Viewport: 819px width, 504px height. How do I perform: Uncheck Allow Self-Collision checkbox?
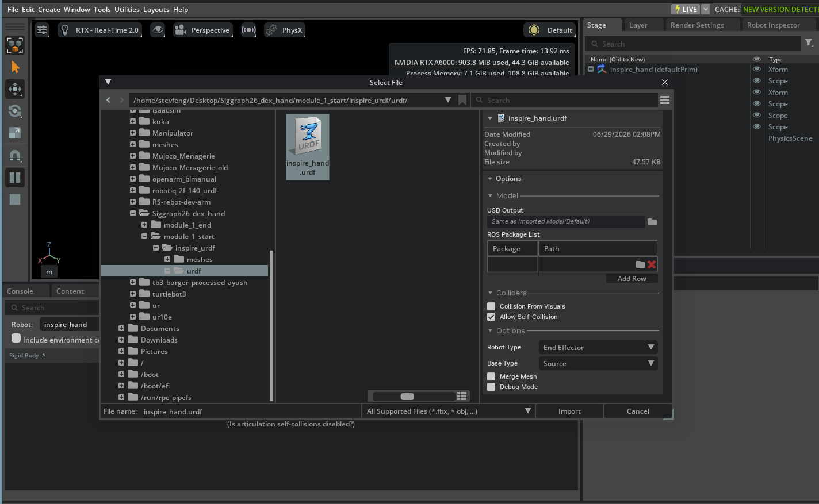pyautogui.click(x=491, y=317)
